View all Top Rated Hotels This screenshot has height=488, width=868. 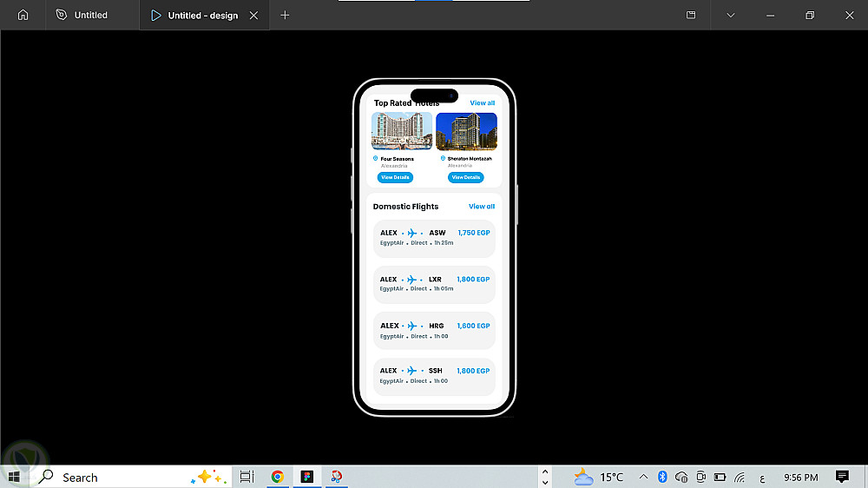coord(482,103)
